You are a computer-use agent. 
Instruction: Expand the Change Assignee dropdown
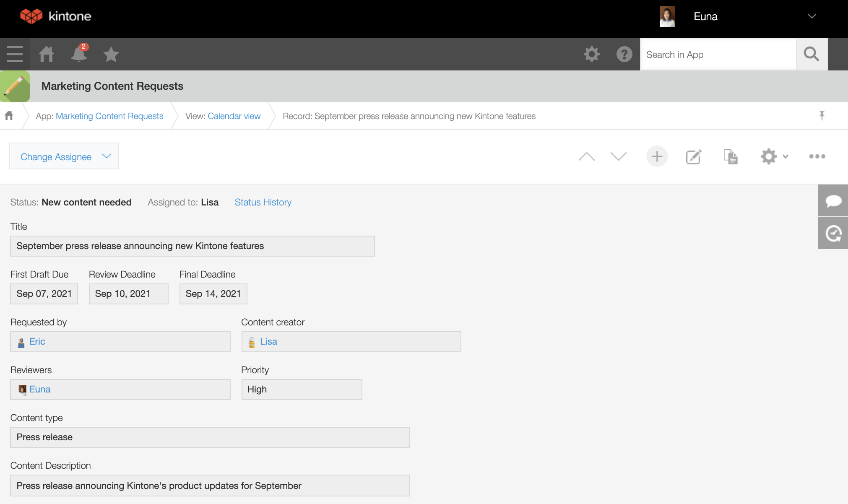[x=64, y=156]
